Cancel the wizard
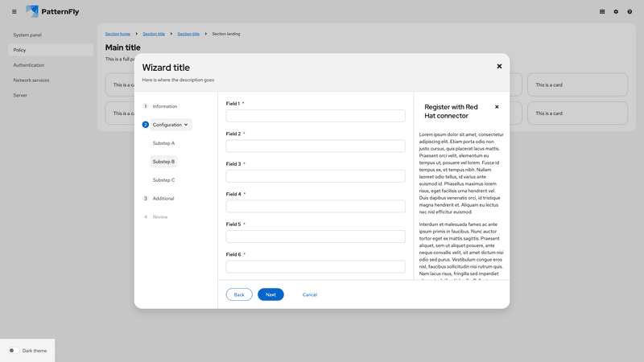Image resolution: width=644 pixels, height=362 pixels. (309, 294)
